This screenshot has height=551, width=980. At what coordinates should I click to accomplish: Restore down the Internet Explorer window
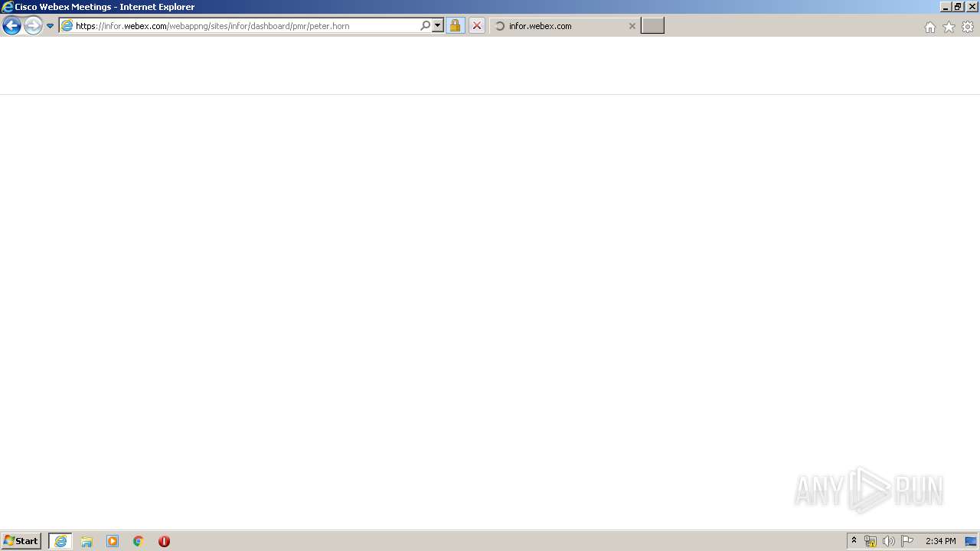[x=958, y=6]
